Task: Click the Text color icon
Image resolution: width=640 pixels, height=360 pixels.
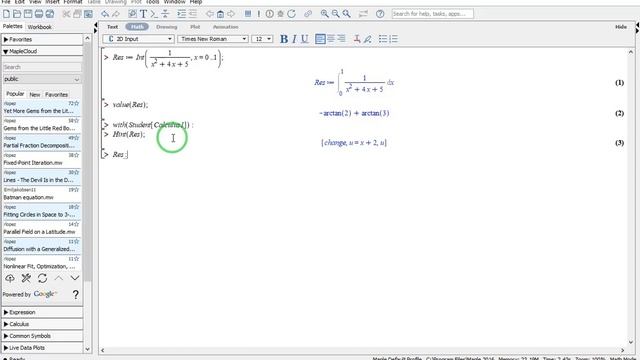Action: coord(357,39)
